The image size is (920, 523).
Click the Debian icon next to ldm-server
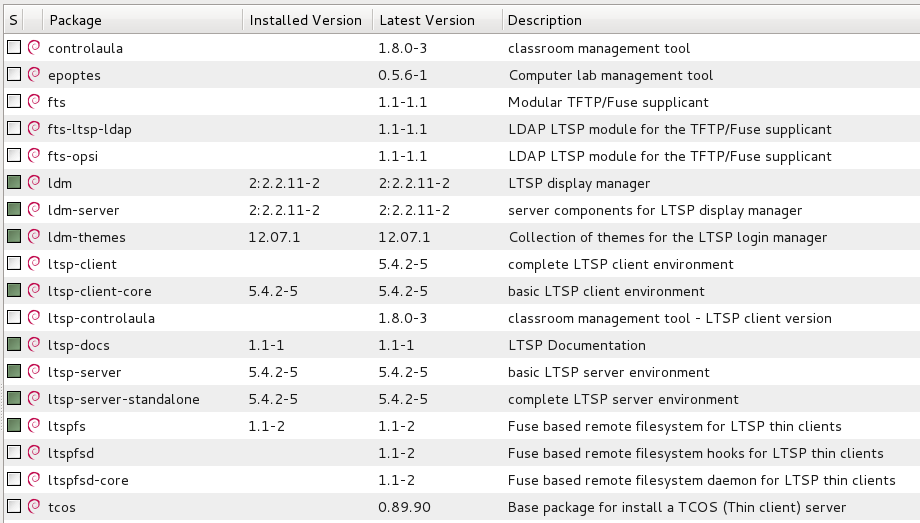point(34,210)
